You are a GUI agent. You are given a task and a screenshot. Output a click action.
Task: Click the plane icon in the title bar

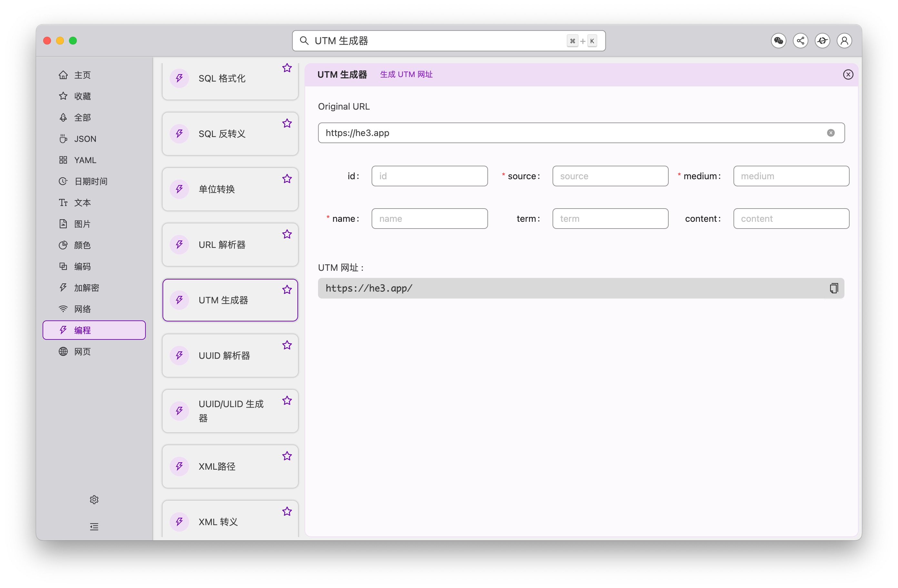[x=823, y=41]
